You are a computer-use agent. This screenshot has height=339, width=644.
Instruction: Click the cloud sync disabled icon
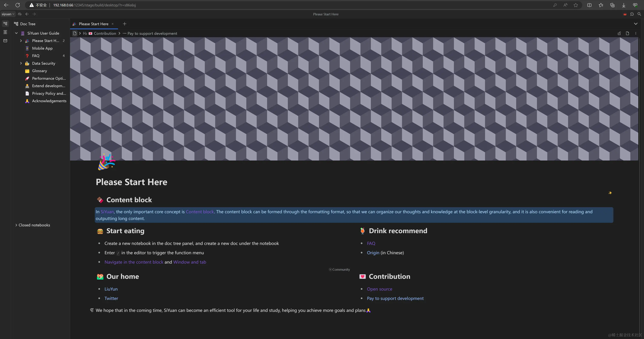pyautogui.click(x=20, y=14)
